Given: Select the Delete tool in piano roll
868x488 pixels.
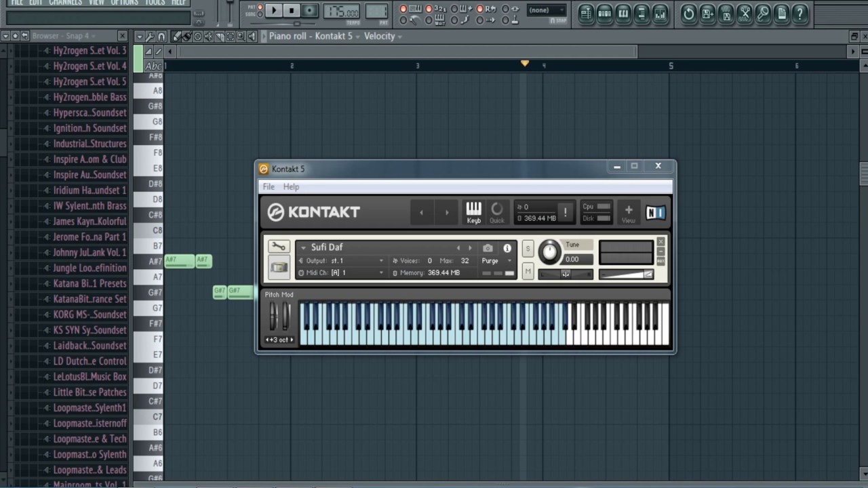Looking at the screenshot, I should 198,37.
